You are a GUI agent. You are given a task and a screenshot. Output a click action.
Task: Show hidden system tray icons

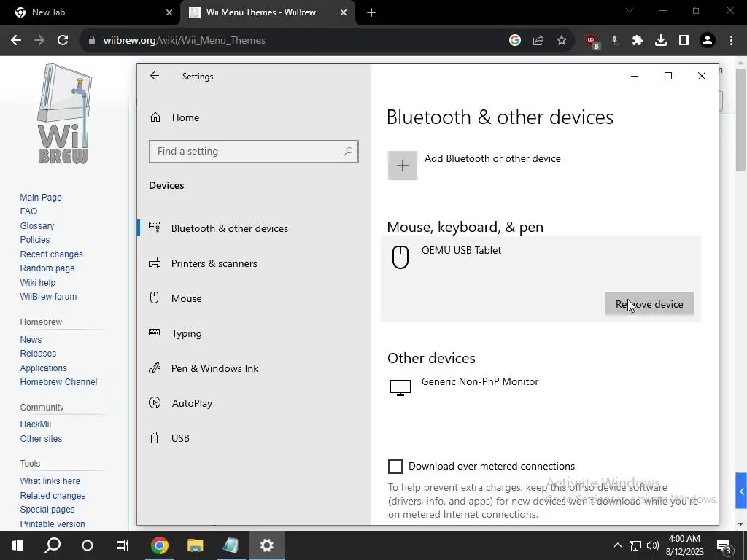pos(617,545)
